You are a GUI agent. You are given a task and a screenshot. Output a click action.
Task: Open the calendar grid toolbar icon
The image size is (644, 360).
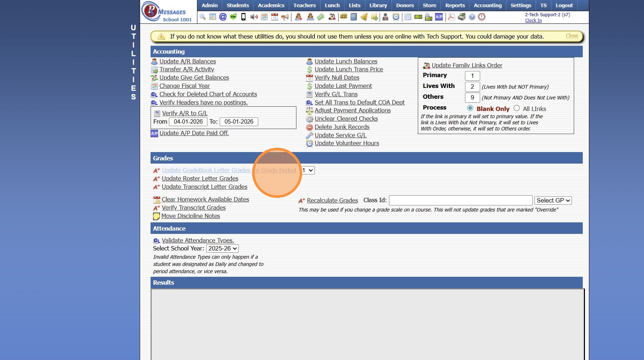[213, 17]
